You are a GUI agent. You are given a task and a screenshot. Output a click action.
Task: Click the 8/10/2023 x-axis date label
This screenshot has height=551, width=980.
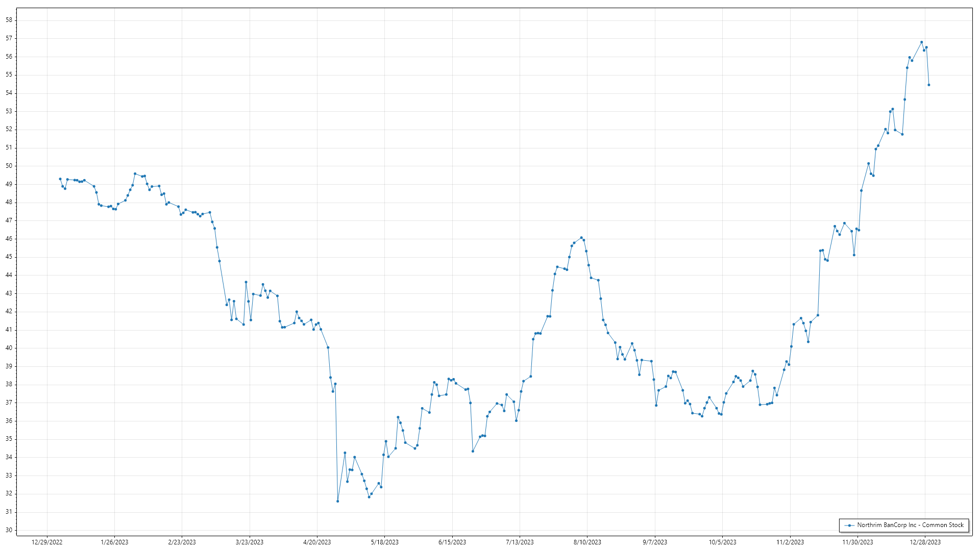pos(587,542)
